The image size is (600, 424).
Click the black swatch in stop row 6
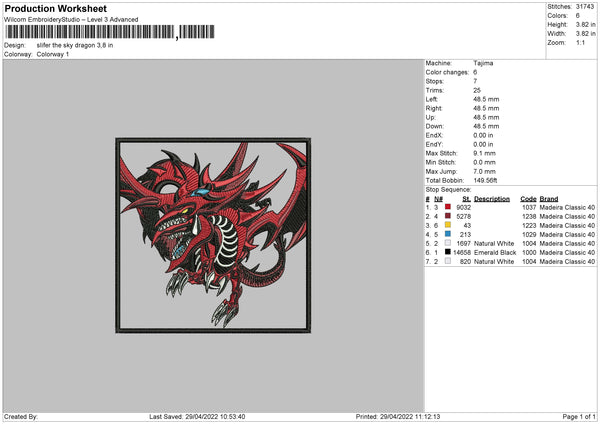tap(448, 252)
